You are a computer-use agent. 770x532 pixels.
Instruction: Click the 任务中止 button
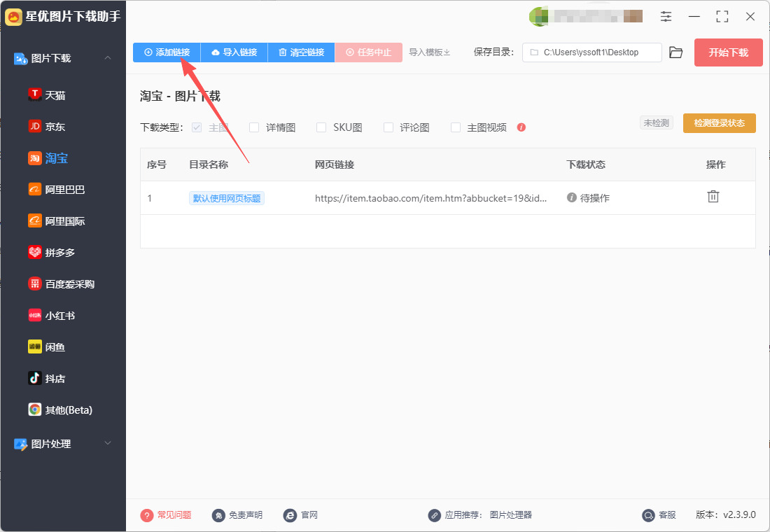[368, 52]
